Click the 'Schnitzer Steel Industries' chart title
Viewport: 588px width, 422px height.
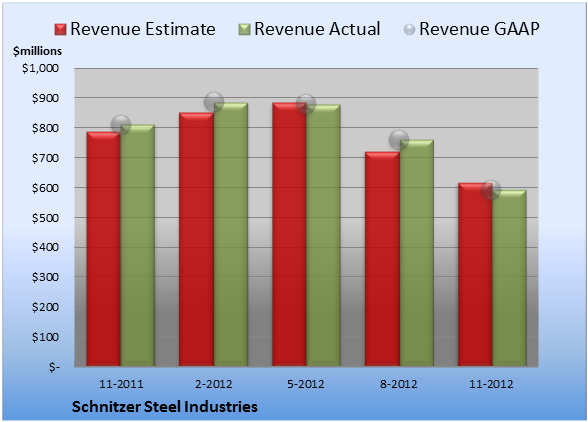pyautogui.click(x=165, y=407)
